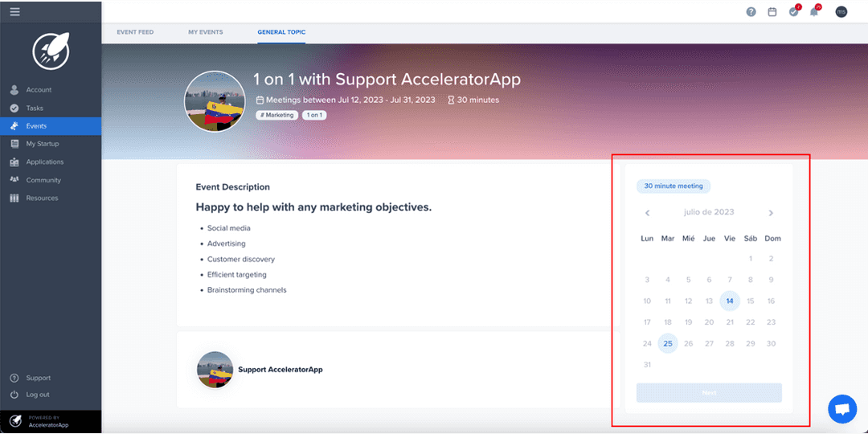Click July 21 in calendar
Viewport: 868px width, 434px height.
pyautogui.click(x=730, y=322)
